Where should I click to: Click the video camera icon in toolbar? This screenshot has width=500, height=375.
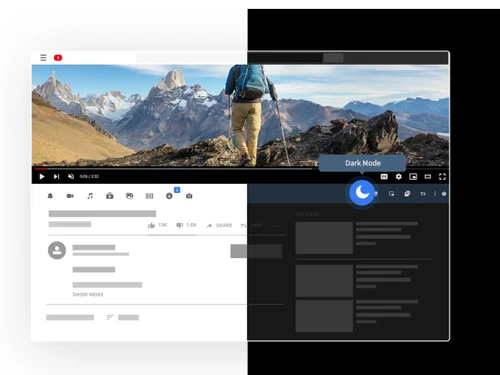[70, 196]
